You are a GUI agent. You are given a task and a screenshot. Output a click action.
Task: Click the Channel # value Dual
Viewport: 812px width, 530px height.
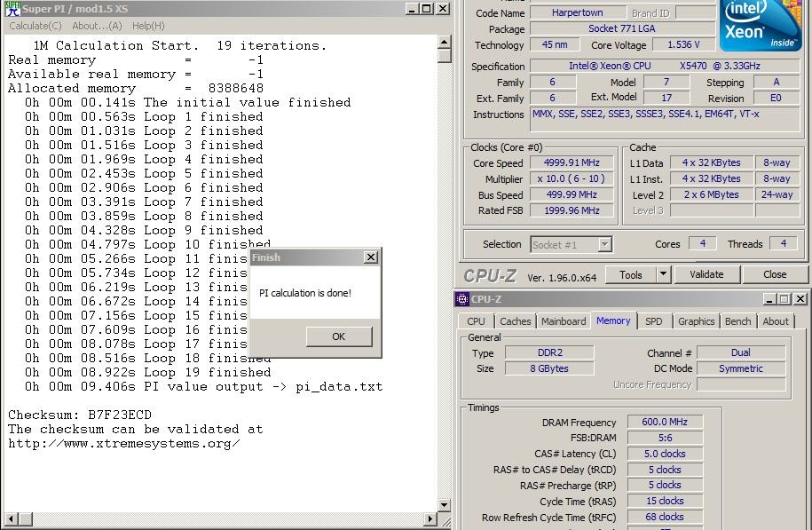(x=741, y=352)
